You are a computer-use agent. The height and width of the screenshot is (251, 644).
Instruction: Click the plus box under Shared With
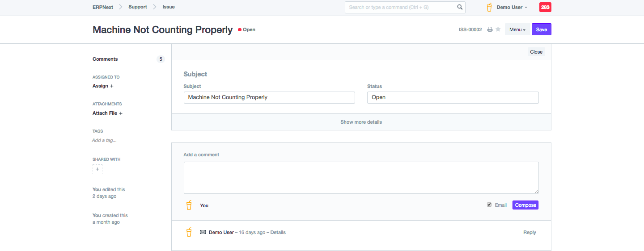point(97,169)
